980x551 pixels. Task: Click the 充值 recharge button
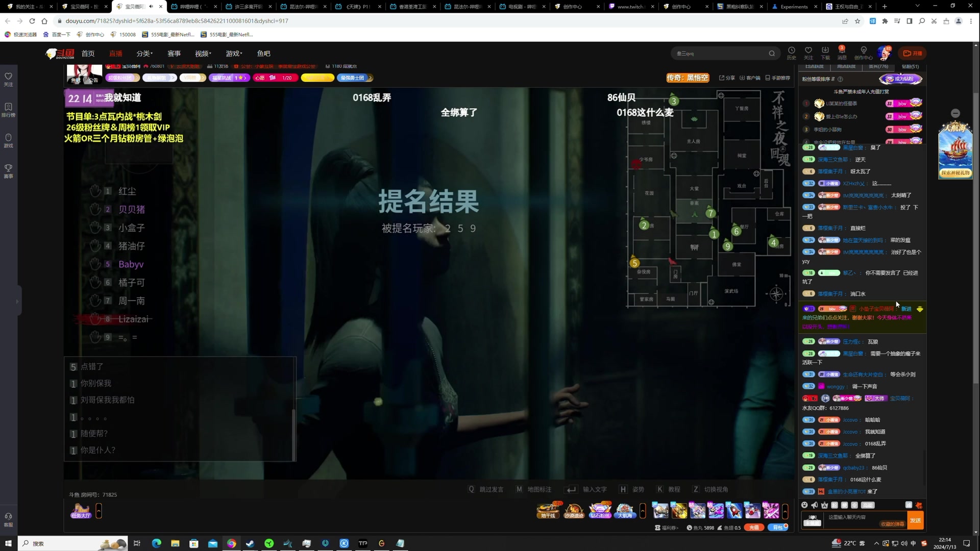[x=754, y=528]
